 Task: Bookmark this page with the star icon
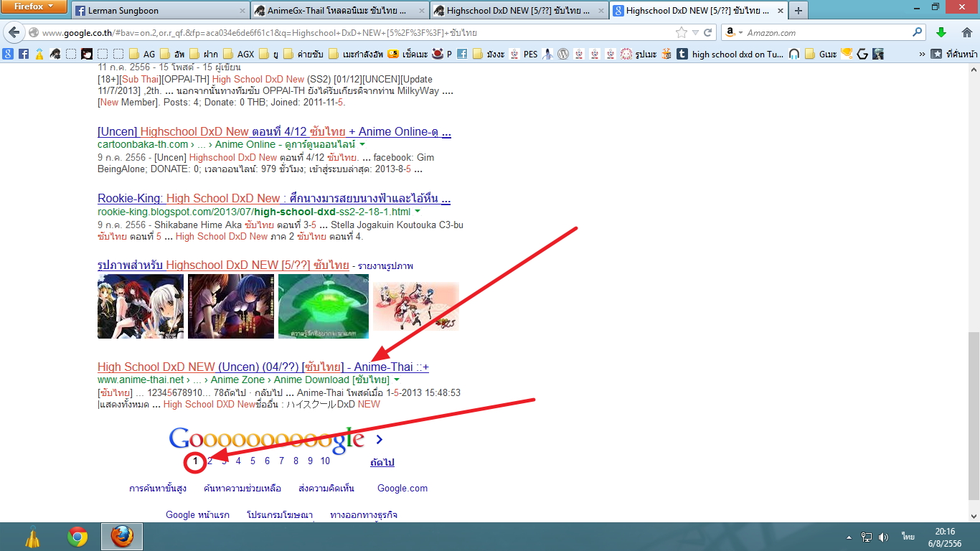(x=681, y=33)
